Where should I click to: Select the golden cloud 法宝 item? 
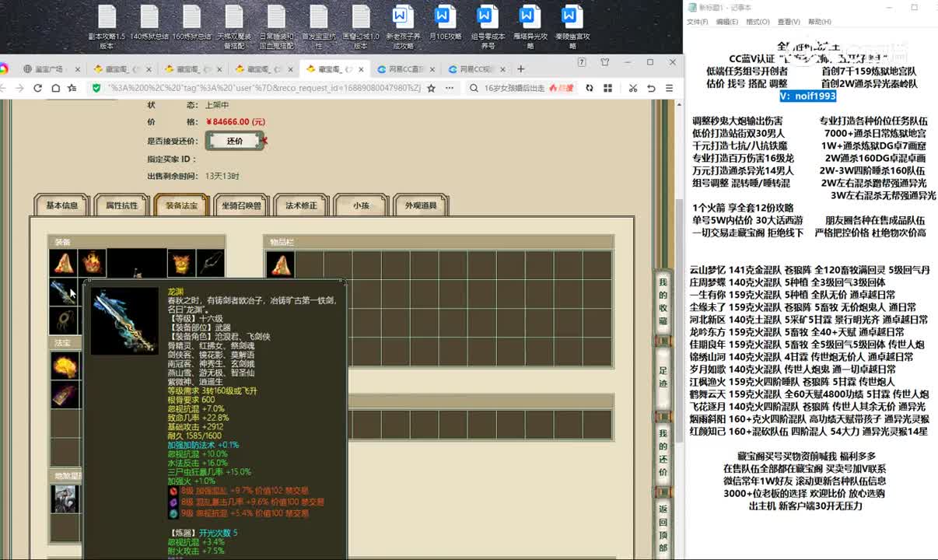(x=65, y=366)
